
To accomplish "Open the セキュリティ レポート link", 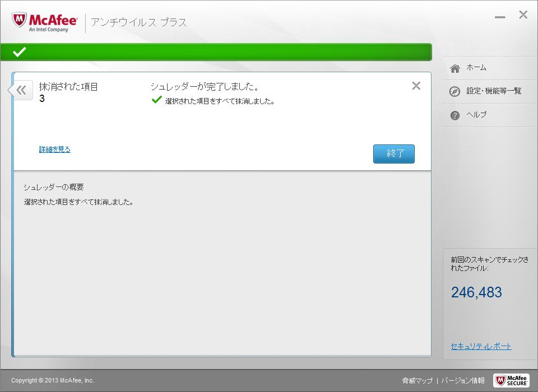I will 481,347.
